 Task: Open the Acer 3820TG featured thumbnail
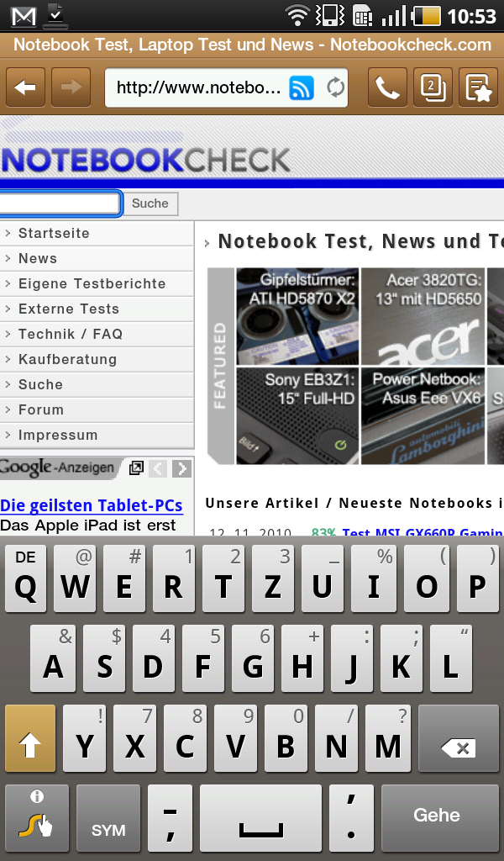(423, 316)
